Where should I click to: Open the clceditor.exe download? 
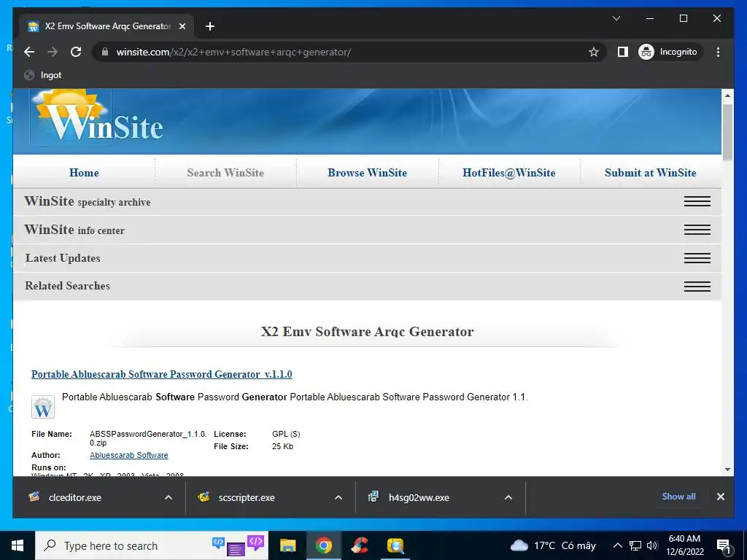[x=75, y=497]
